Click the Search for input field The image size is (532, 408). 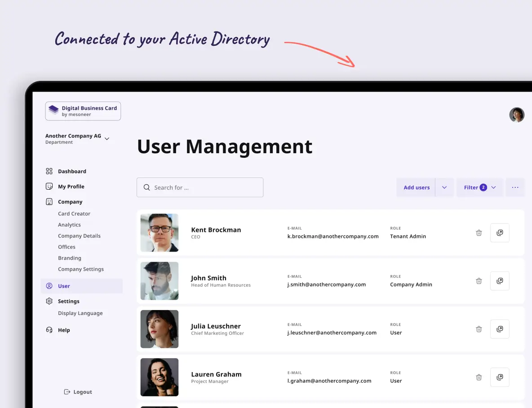point(200,187)
